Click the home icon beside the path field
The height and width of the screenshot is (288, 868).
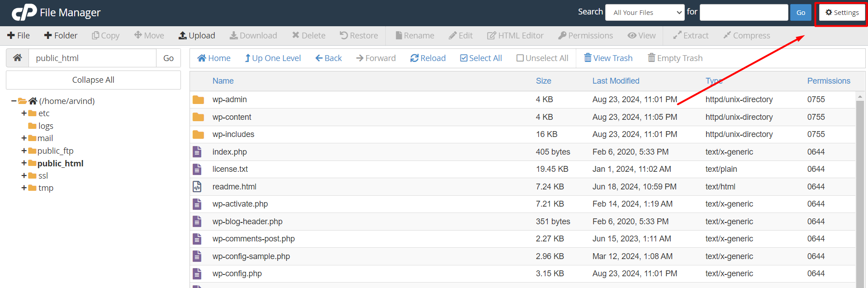(18, 58)
